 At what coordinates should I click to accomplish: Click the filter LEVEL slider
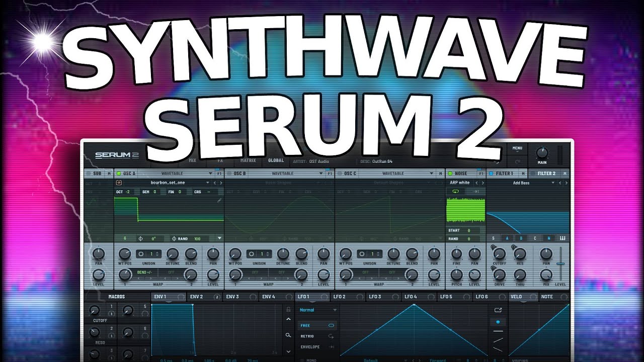point(560,263)
